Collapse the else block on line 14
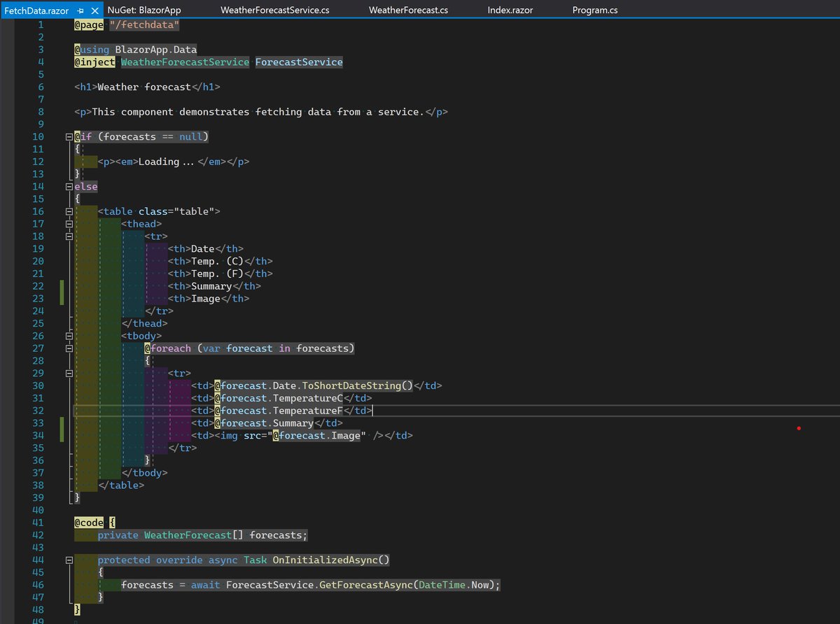840x624 pixels. [69, 187]
